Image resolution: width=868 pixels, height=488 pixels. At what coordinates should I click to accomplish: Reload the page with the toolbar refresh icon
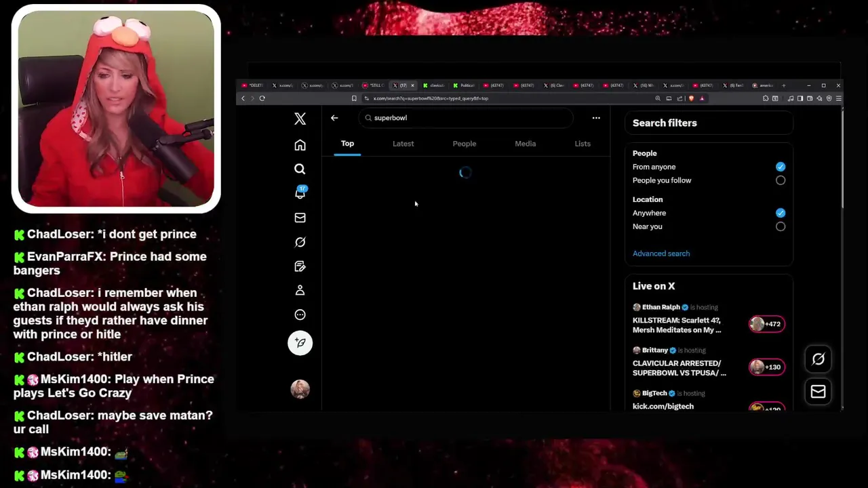pos(262,98)
